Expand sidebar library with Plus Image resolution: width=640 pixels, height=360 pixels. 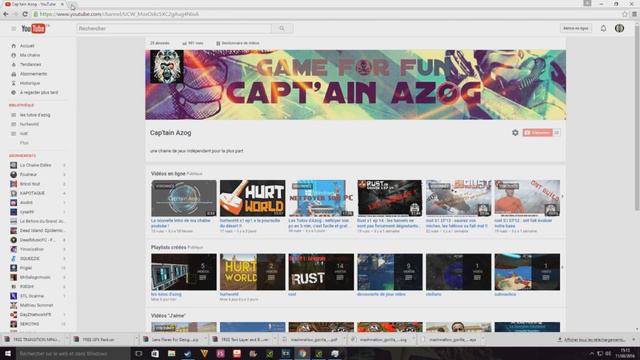(24, 143)
